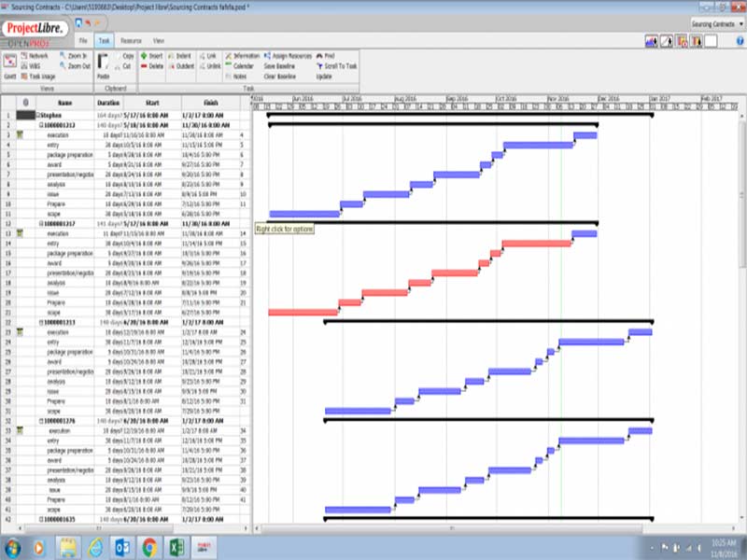The height and width of the screenshot is (560, 747).
Task: Cut the selected task
Action: pos(123,66)
